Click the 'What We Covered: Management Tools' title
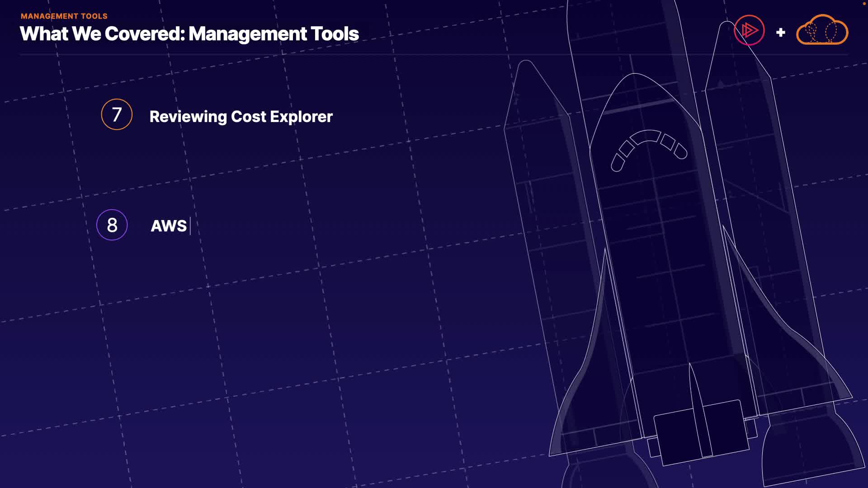Viewport: 868px width, 488px height. click(189, 34)
